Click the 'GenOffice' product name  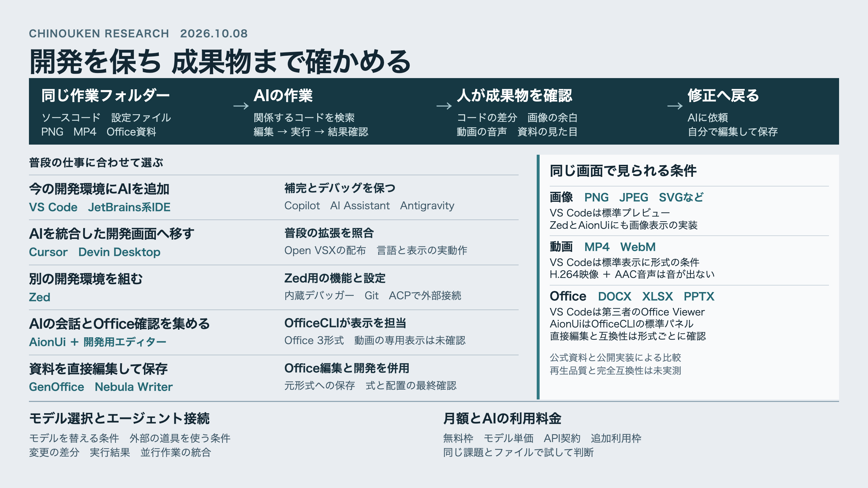[x=56, y=387]
